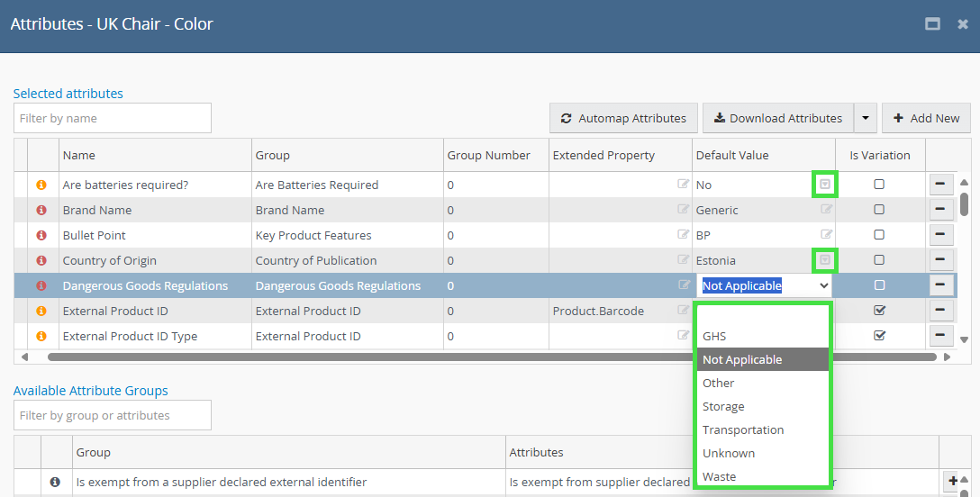Click info icon for Are batteries required row

(41, 185)
